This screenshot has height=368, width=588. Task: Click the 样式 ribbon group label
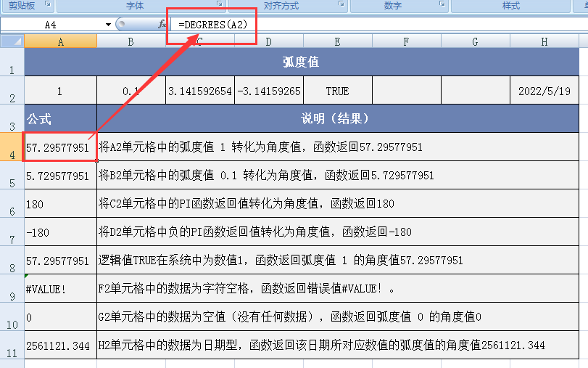pyautogui.click(x=510, y=6)
